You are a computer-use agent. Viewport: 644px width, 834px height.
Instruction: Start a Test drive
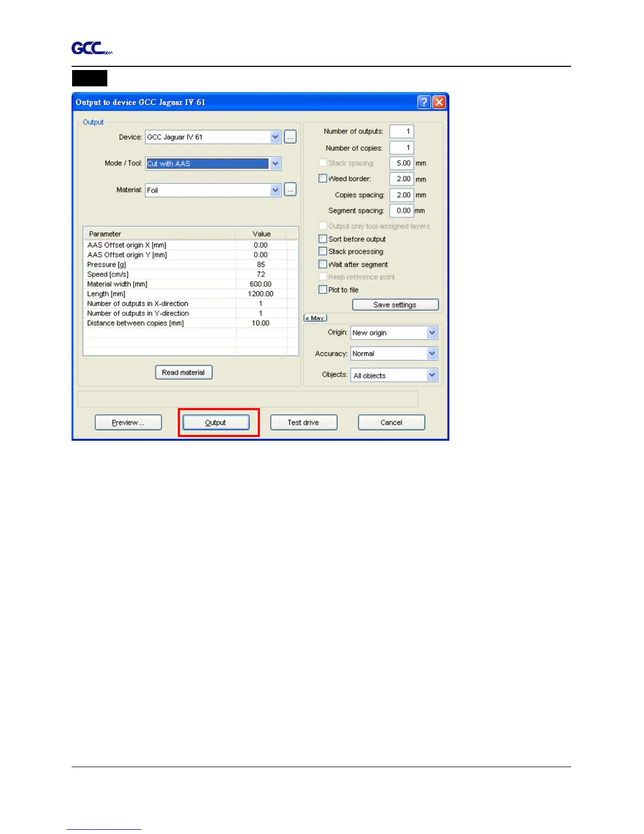[x=304, y=422]
